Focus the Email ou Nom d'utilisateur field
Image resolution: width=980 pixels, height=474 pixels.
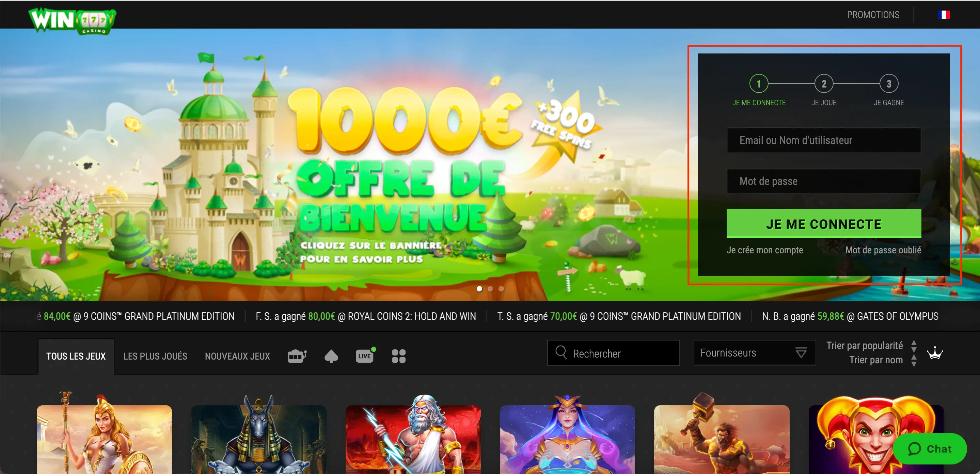pos(824,140)
